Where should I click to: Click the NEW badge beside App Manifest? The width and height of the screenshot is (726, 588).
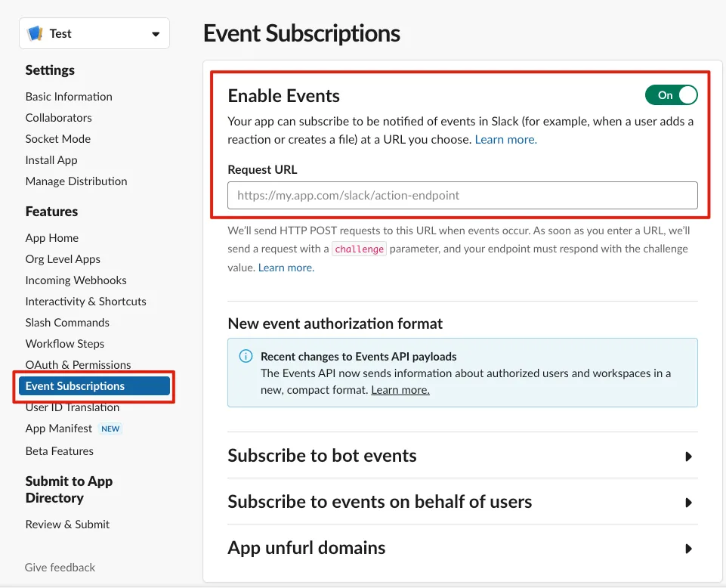click(x=110, y=429)
